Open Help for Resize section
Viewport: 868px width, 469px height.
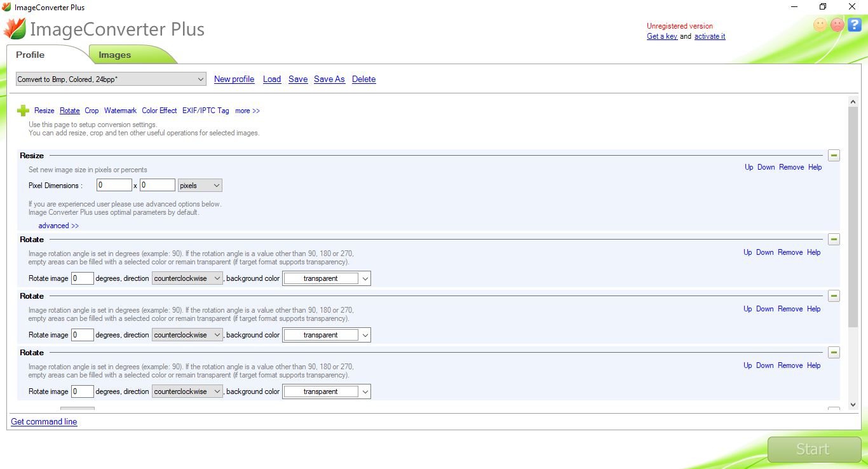815,167
